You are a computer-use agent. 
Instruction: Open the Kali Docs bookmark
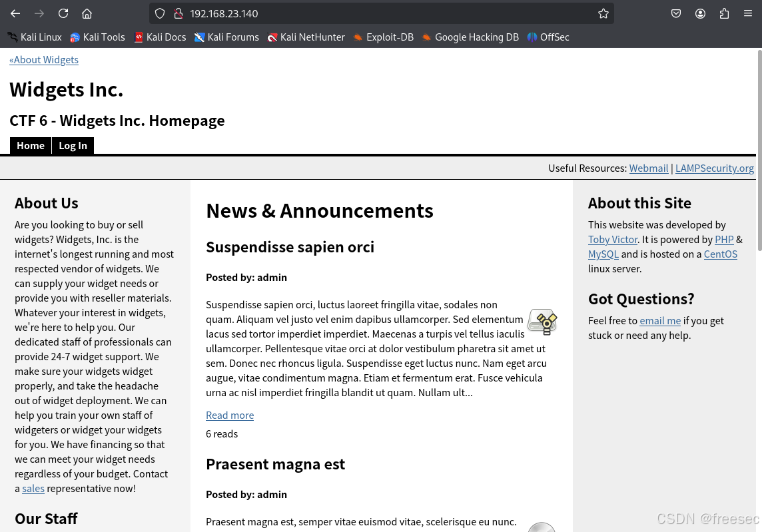point(160,37)
